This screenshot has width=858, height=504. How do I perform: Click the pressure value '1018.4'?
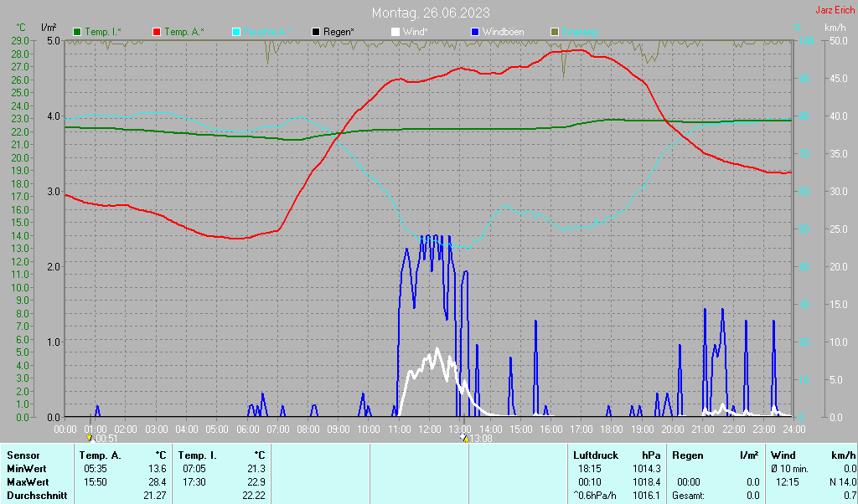click(x=647, y=483)
